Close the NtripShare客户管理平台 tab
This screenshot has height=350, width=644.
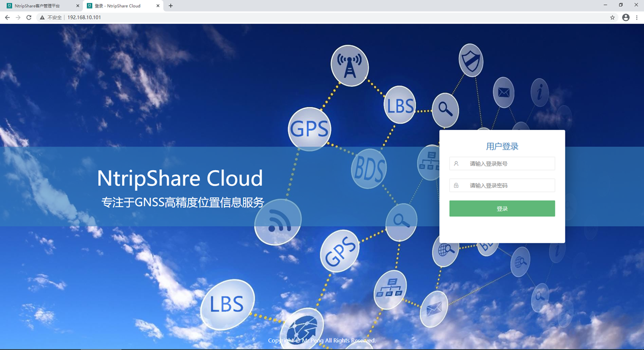[x=77, y=6]
